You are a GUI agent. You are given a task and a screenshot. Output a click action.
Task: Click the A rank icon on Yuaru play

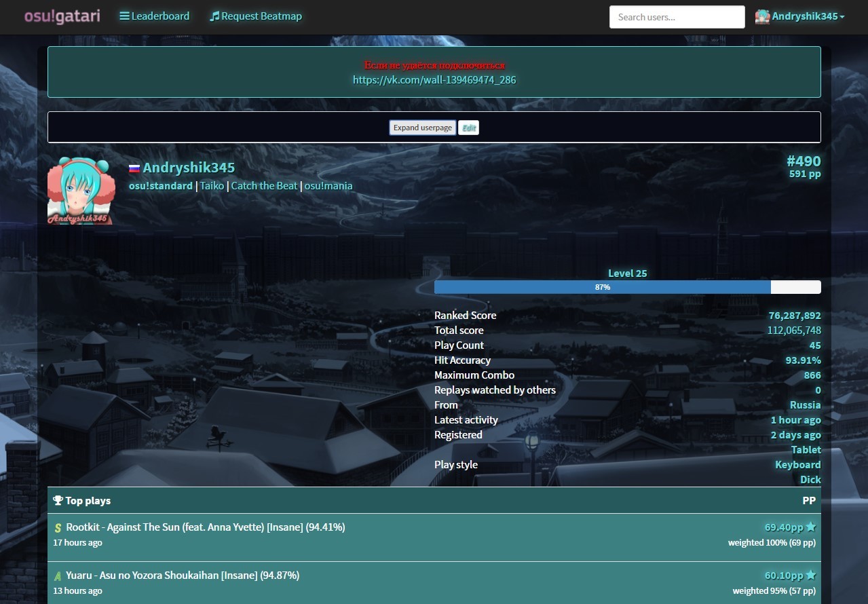pos(58,576)
